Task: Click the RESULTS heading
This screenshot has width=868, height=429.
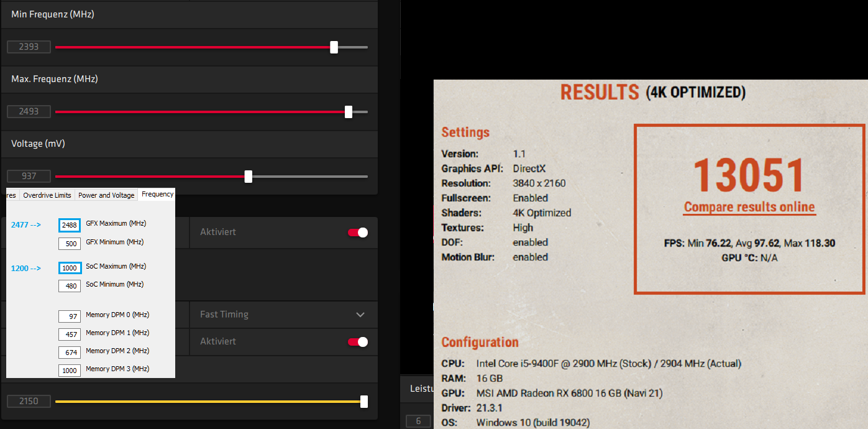Action: 600,93
